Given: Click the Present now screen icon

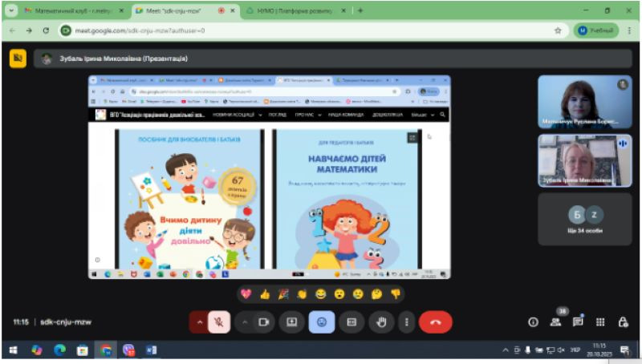Looking at the screenshot, I should [292, 322].
